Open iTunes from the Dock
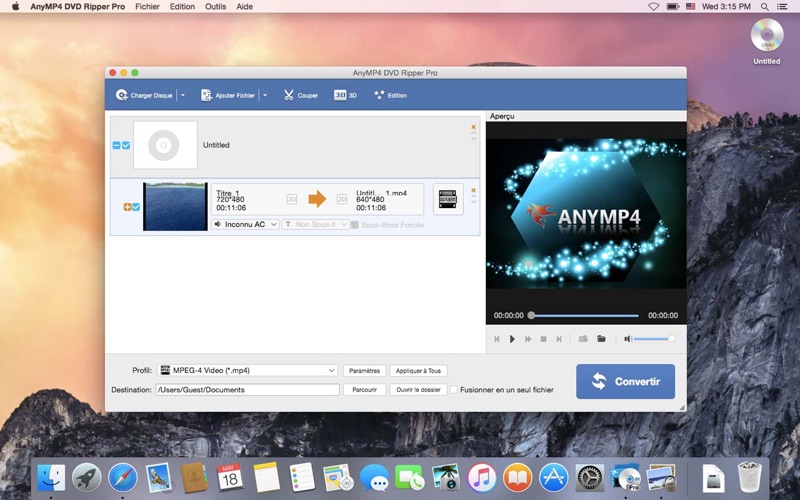 [x=482, y=478]
